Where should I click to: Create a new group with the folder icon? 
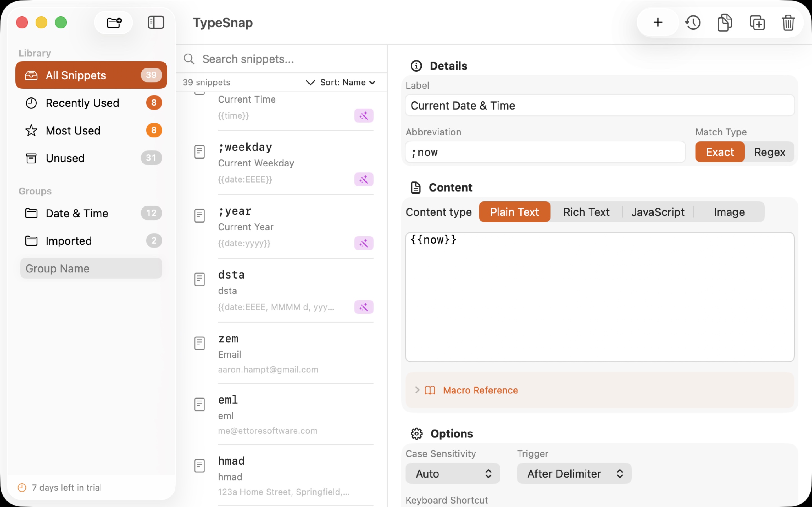point(113,22)
